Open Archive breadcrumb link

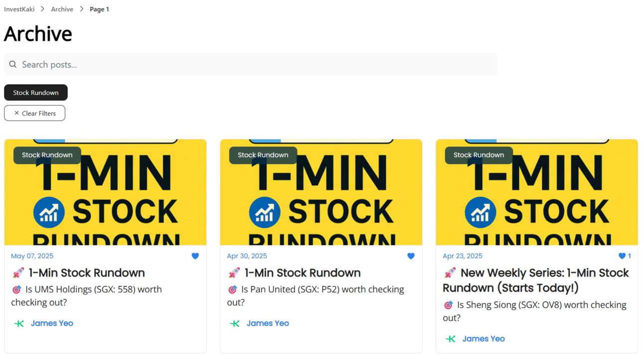click(x=62, y=9)
